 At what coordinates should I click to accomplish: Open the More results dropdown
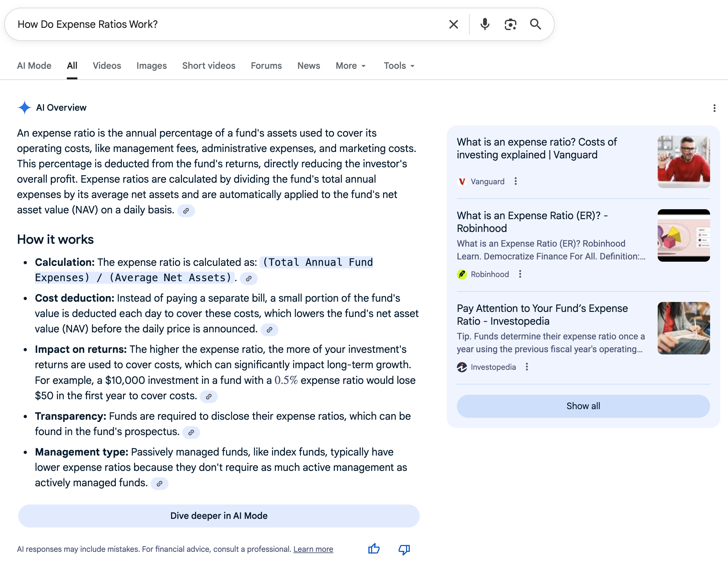click(x=350, y=66)
